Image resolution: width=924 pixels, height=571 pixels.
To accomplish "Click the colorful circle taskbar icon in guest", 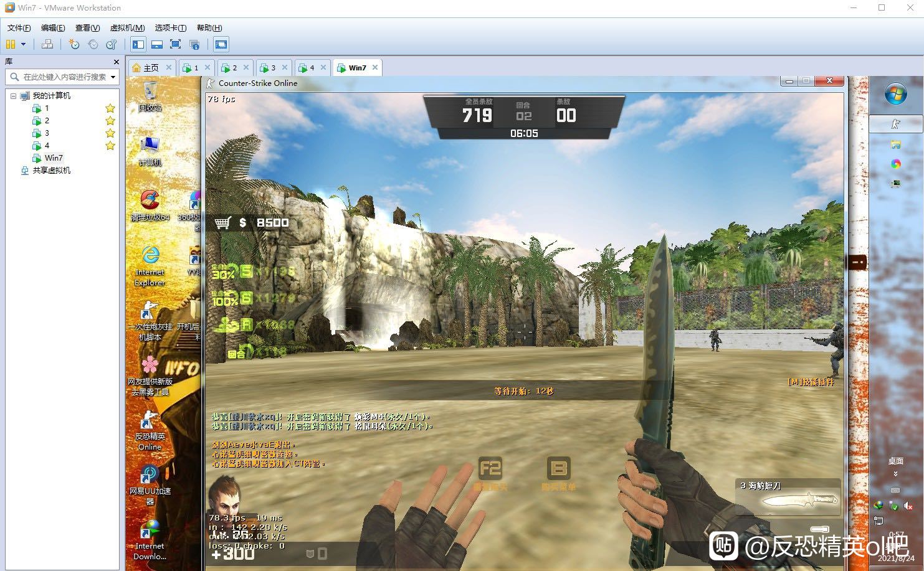I will [895, 164].
